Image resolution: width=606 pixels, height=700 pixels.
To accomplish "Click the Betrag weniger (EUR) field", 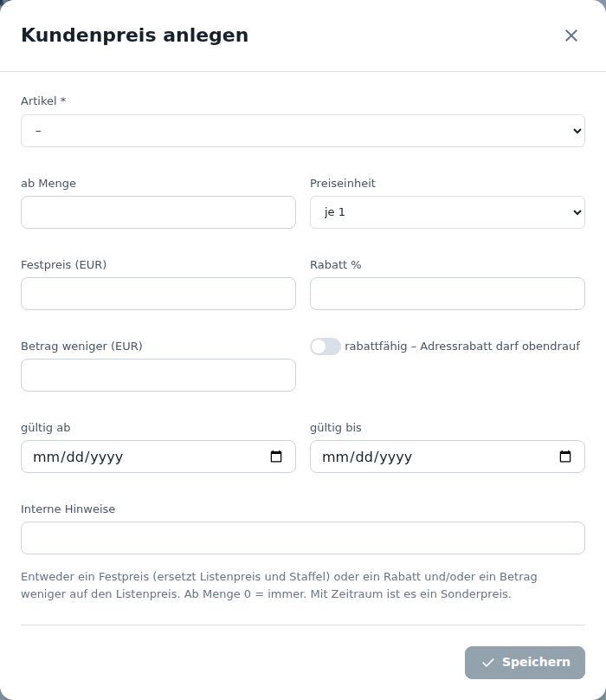I will pos(158,375).
